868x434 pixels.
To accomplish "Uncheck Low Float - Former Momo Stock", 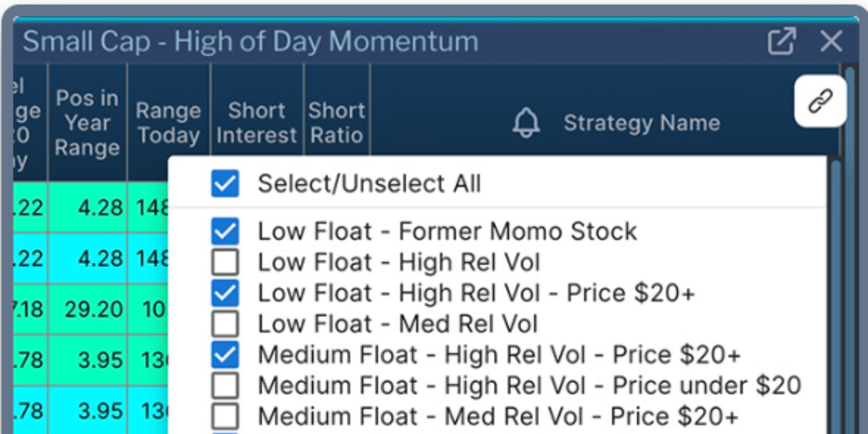I will (225, 231).
